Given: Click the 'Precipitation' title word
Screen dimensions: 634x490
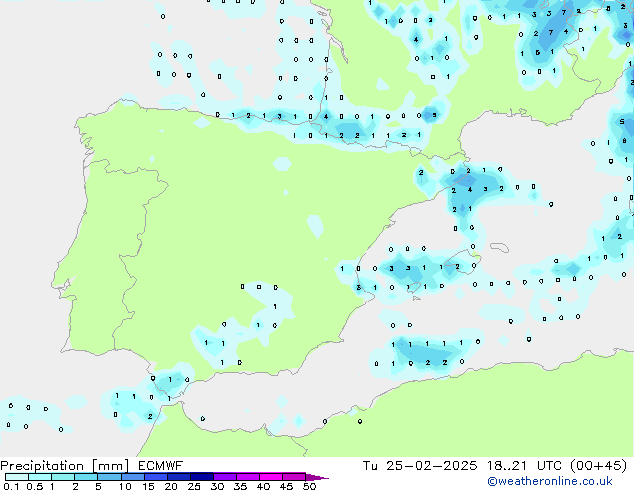Looking at the screenshot, I should tap(42, 466).
